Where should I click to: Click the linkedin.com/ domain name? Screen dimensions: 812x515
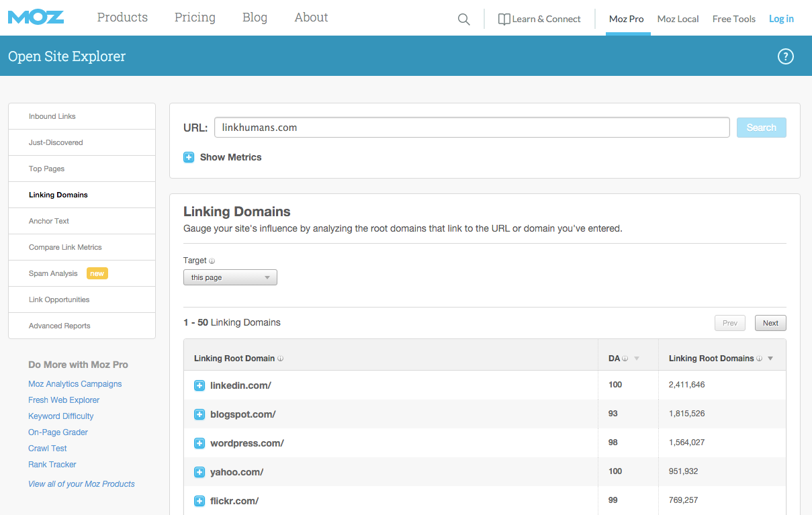pyautogui.click(x=240, y=385)
